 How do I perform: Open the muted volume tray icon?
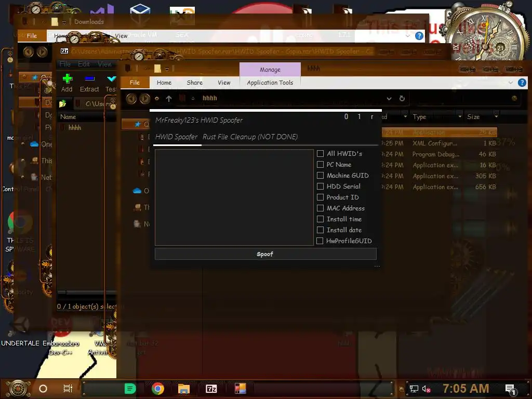pos(426,389)
